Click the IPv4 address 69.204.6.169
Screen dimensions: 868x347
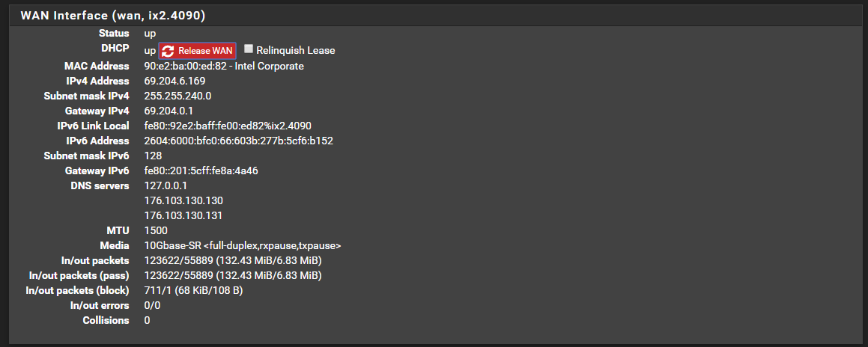[x=174, y=81]
